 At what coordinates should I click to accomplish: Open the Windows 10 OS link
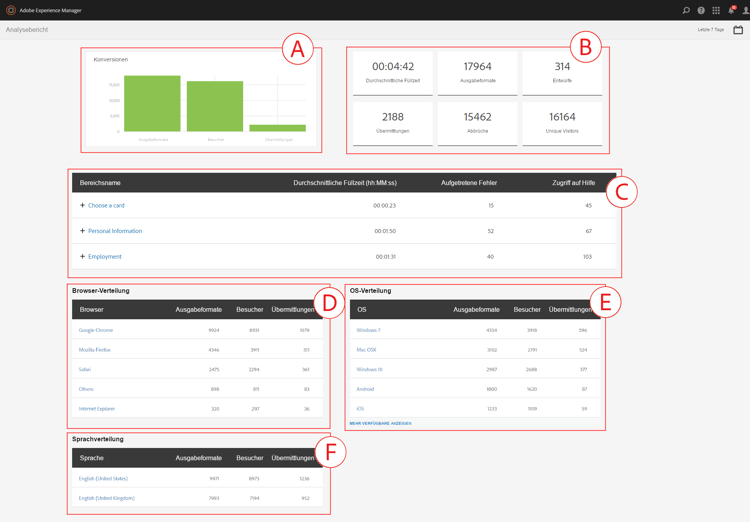pos(369,369)
